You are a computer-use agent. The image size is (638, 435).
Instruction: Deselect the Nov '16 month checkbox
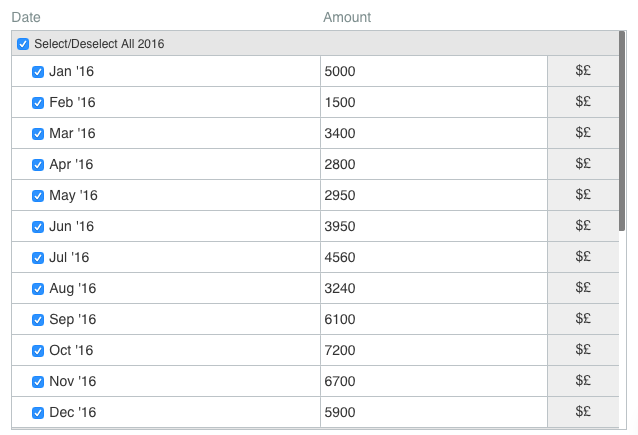click(38, 382)
